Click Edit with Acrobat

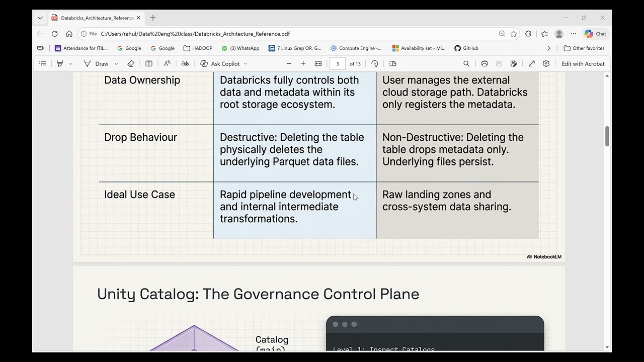point(583,64)
